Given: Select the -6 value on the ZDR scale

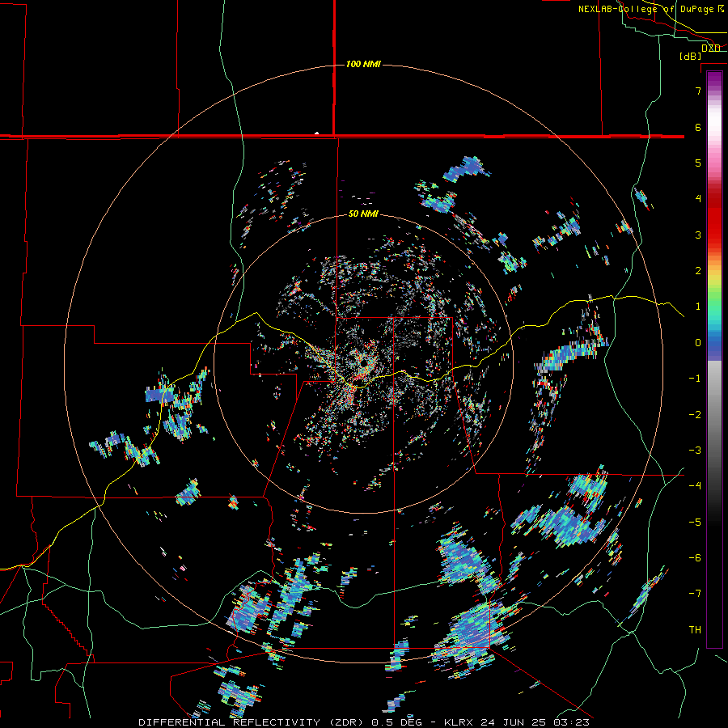Looking at the screenshot, I should [x=696, y=557].
